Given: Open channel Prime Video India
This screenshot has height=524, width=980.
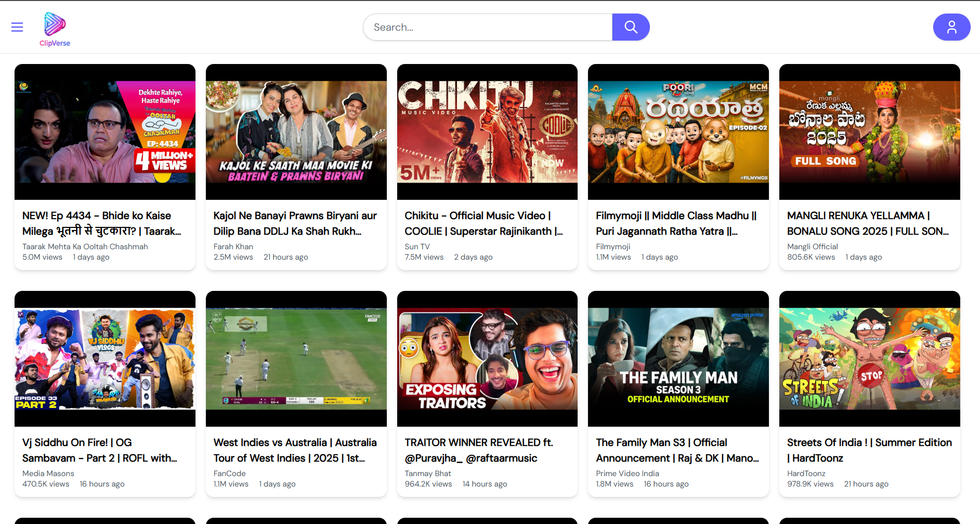Looking at the screenshot, I should coord(628,474).
